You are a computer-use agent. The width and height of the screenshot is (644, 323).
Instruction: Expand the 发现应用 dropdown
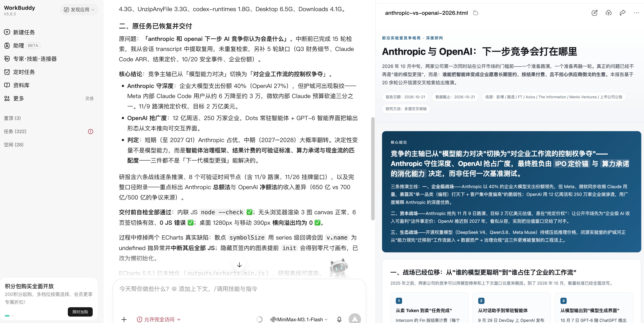[79, 10]
